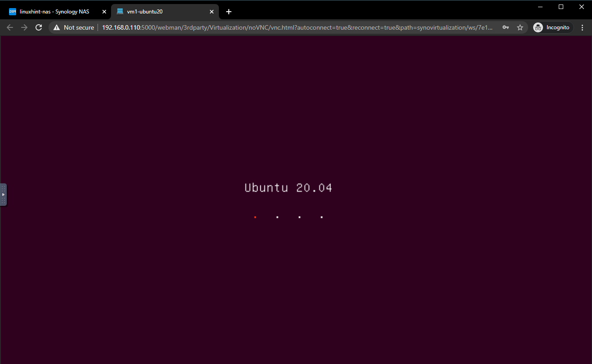Bookmark this page with star icon
Image resolution: width=592 pixels, height=364 pixels.
pyautogui.click(x=520, y=27)
